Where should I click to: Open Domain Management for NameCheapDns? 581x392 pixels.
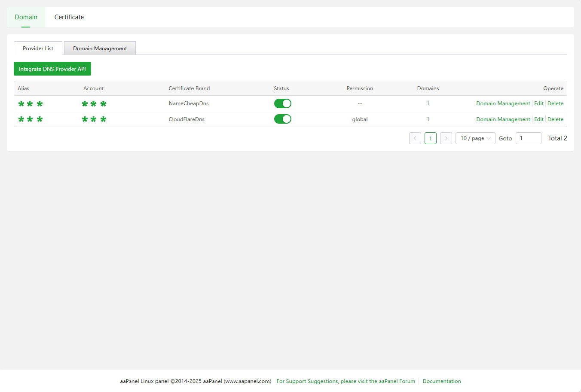pos(503,103)
